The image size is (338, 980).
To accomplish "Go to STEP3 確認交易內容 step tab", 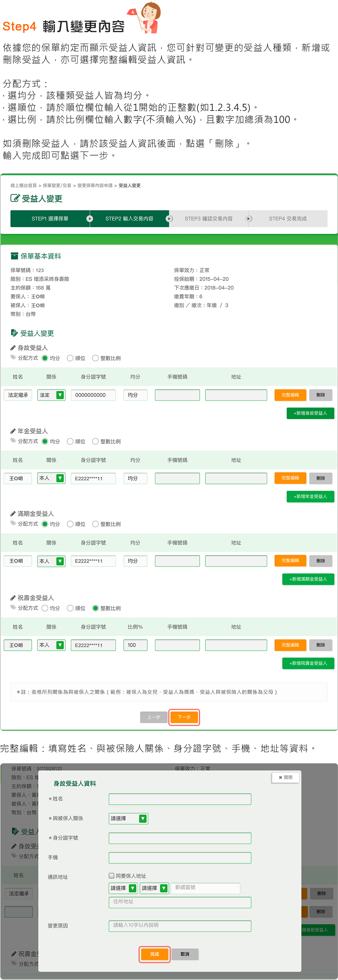I will click(x=209, y=219).
